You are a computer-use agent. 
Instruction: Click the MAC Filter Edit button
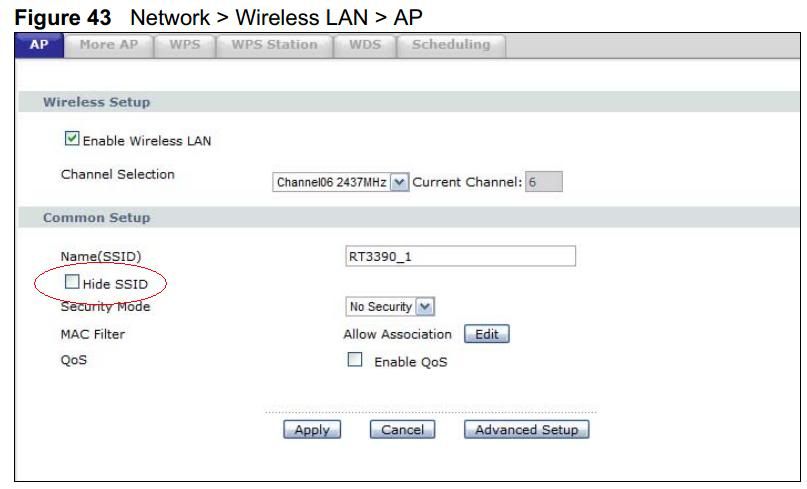(486, 334)
